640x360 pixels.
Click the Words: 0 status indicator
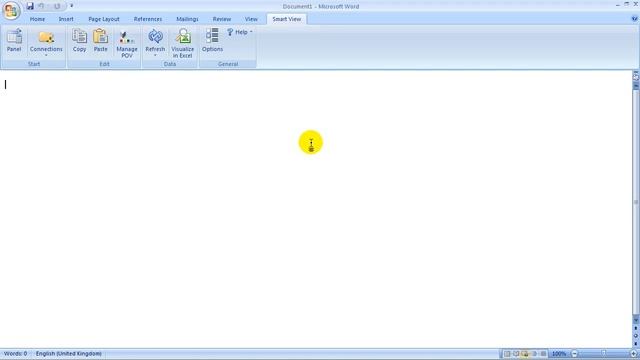coord(16,354)
